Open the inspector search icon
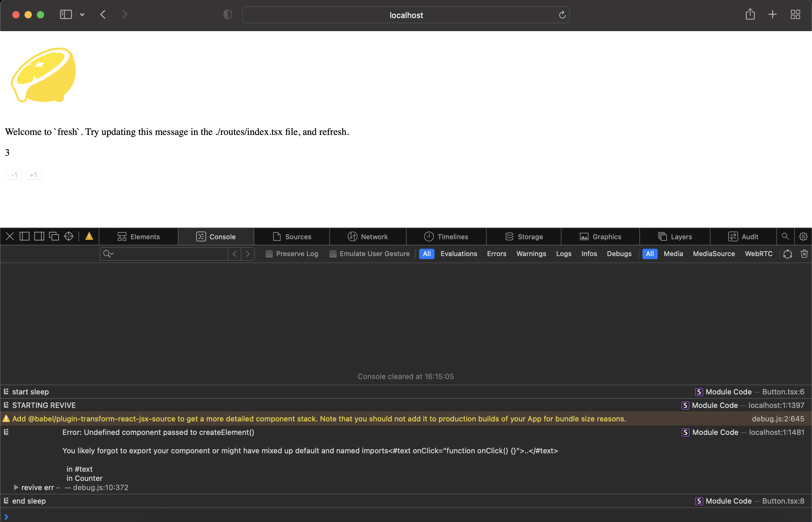Image resolution: width=812 pixels, height=522 pixels. [785, 236]
